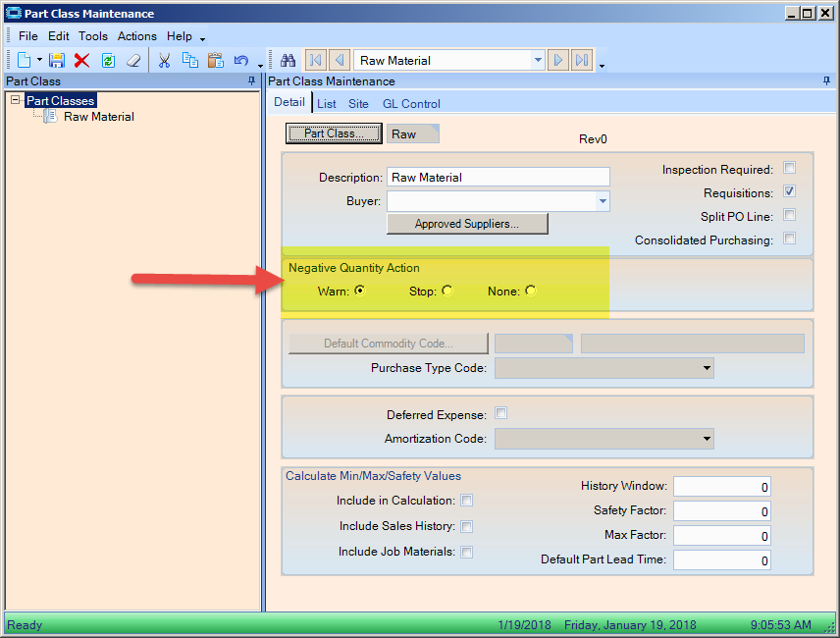Open menu bar overflow arrow after Help
This screenshot has width=840, height=638.
(x=202, y=39)
